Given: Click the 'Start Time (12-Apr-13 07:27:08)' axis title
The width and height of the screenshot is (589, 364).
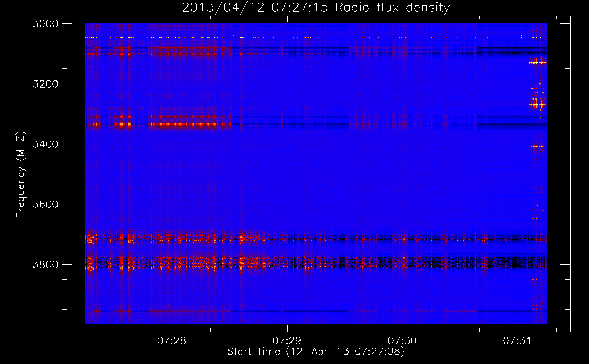Looking at the screenshot, I should coord(316,352).
